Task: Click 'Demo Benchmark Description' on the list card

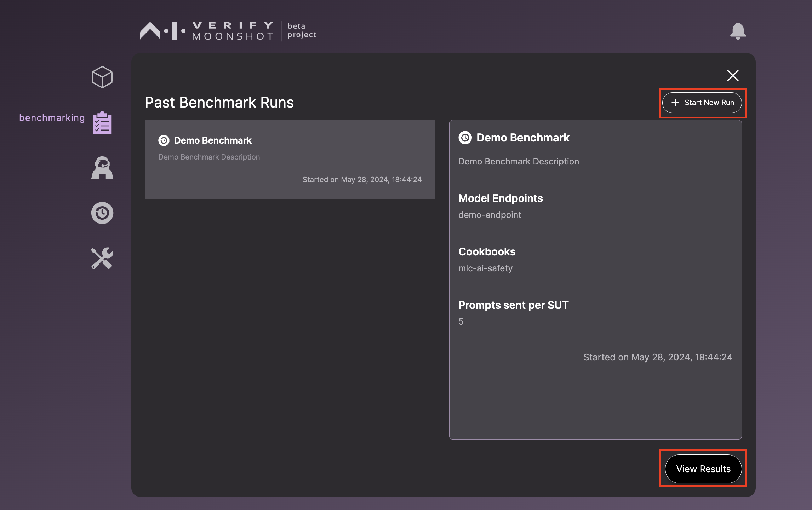Action: tap(209, 157)
